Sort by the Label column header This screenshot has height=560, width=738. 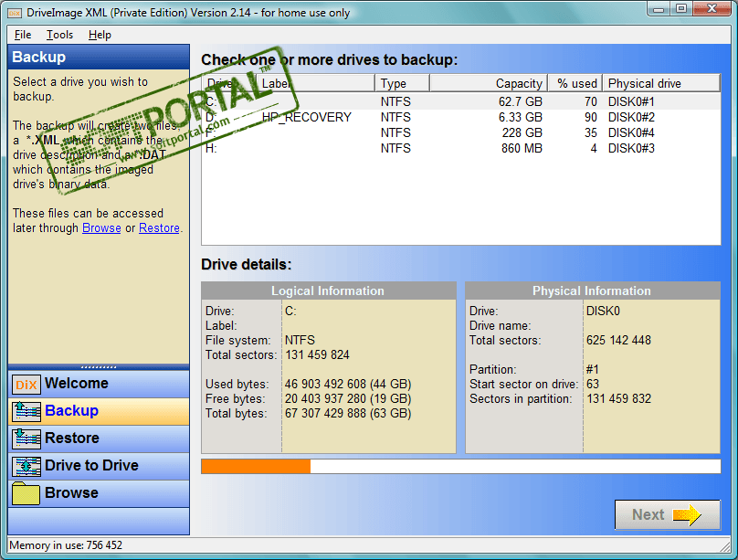tap(315, 83)
